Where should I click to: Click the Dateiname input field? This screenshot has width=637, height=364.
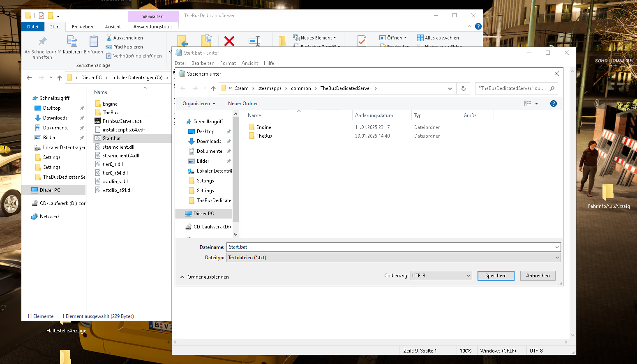click(390, 247)
